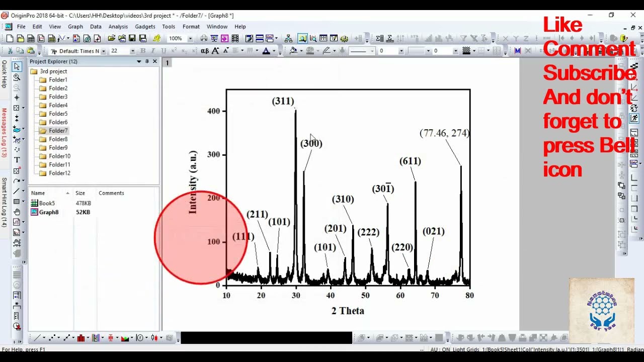The image size is (644, 362).
Task: Create a new workbook
Action: tap(31, 38)
